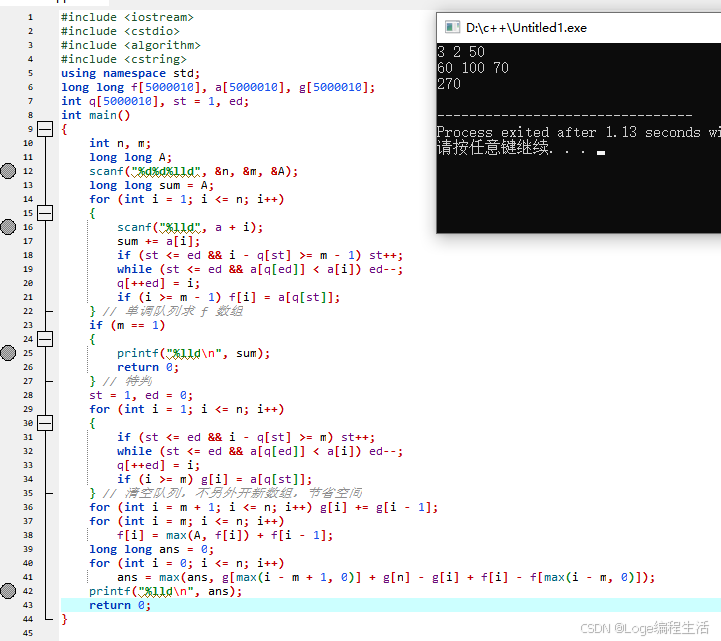Click the gray gutter marker on line 42
This screenshot has width=721, height=641.
click(8, 591)
